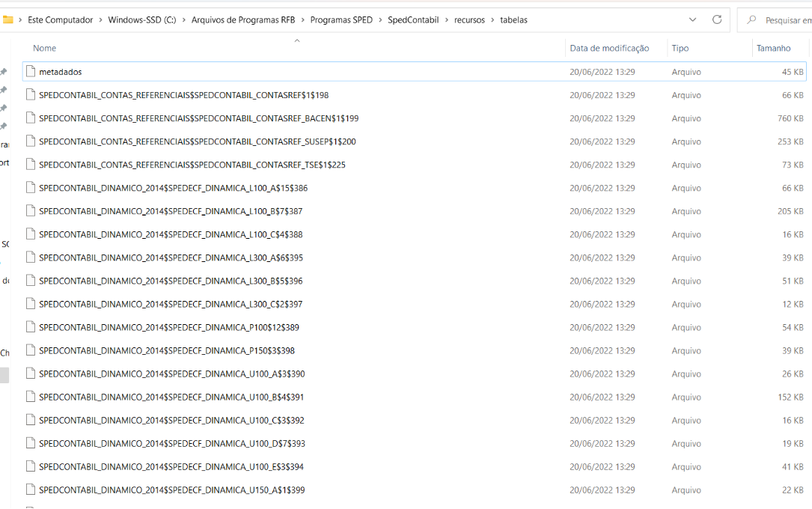Select file DINAMICA_L100_A$15$386
The width and height of the screenshot is (812, 509).
coord(174,189)
